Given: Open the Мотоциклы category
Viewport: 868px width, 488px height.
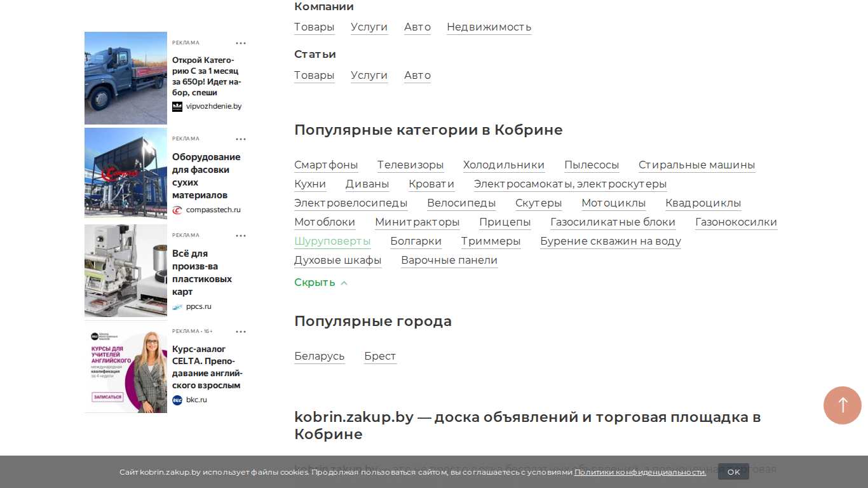Looking at the screenshot, I should coord(614,203).
